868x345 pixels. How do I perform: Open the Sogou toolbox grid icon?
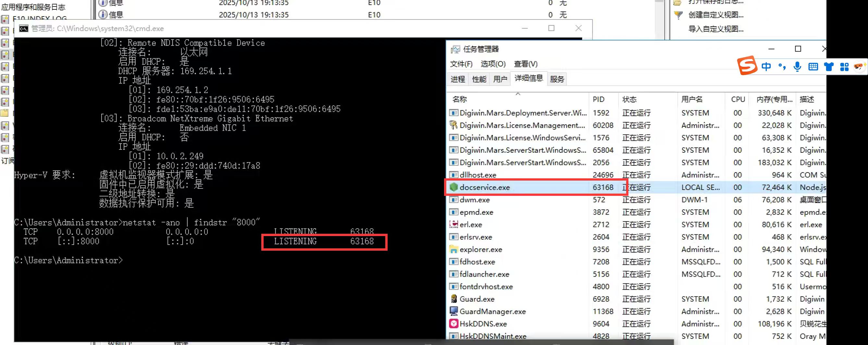coord(844,67)
